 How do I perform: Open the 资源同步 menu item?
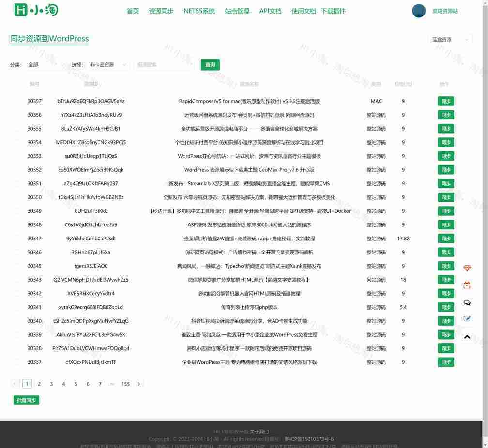pos(161,11)
